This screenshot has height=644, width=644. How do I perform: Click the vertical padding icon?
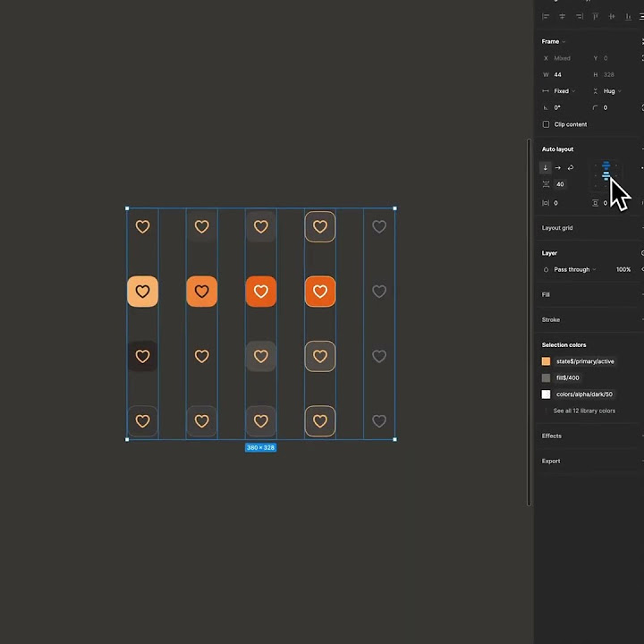595,203
